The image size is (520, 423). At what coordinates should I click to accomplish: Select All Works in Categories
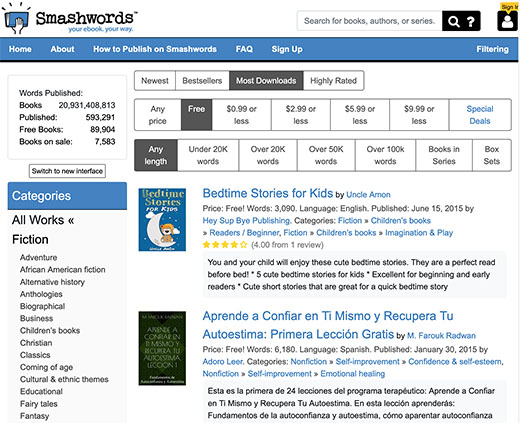tap(43, 220)
